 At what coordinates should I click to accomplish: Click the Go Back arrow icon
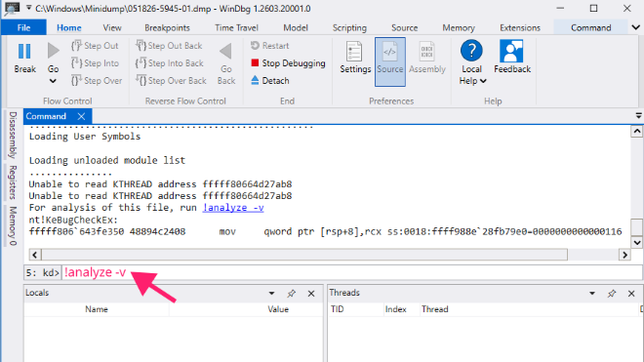coord(226,52)
